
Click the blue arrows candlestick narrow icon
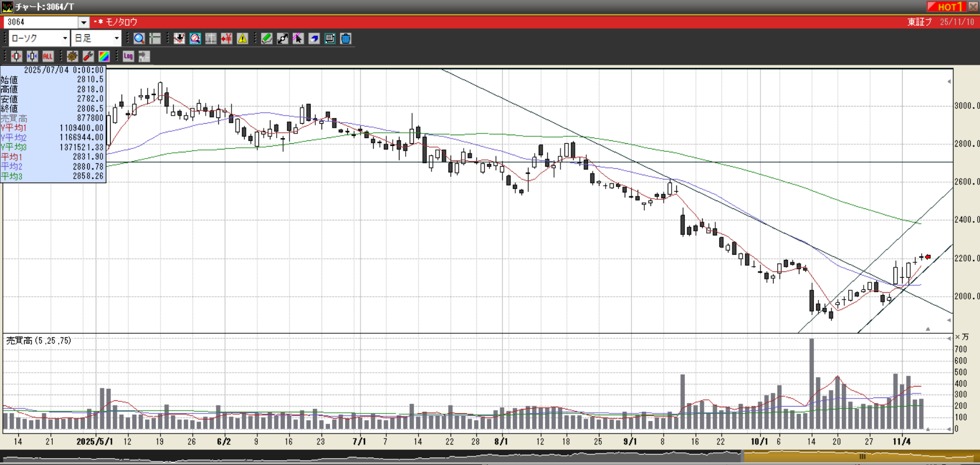click(32, 56)
